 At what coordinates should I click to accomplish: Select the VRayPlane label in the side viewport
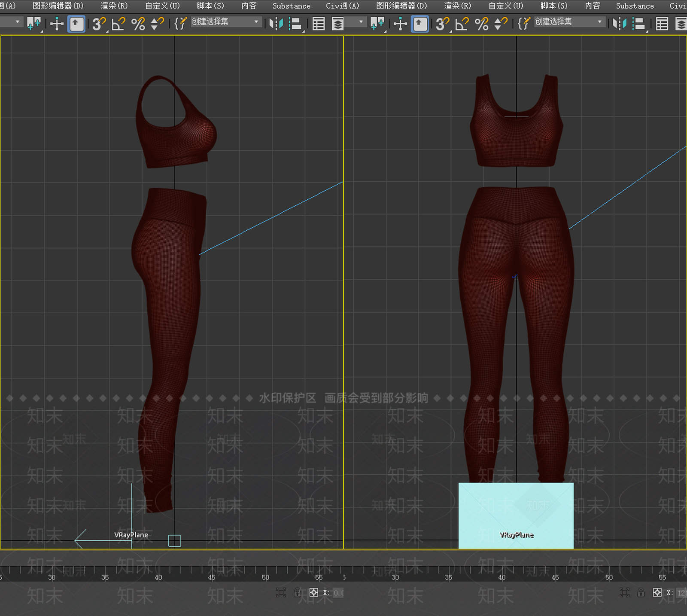131,535
